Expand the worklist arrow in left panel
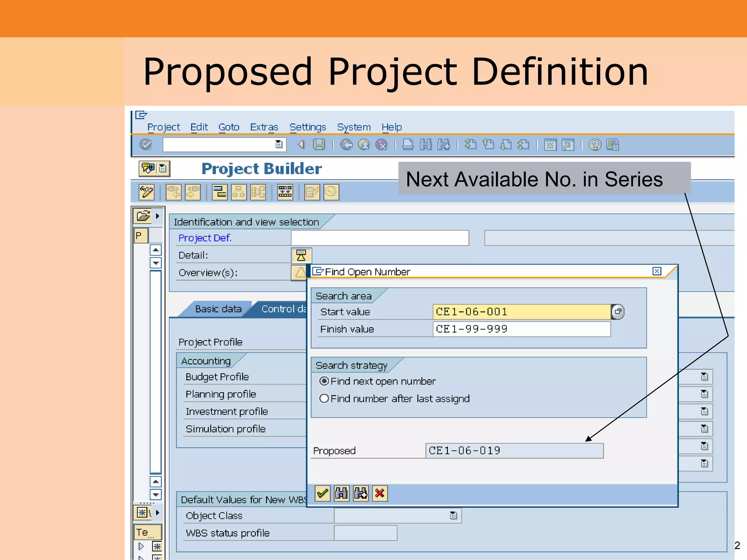Viewport: 747px width, 560px height. click(x=158, y=513)
